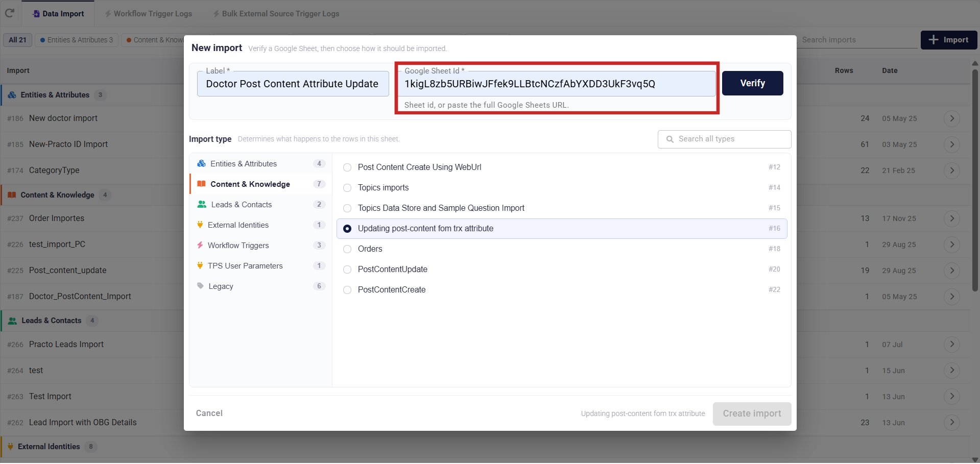Open New doctor import row chevron

click(x=952, y=118)
